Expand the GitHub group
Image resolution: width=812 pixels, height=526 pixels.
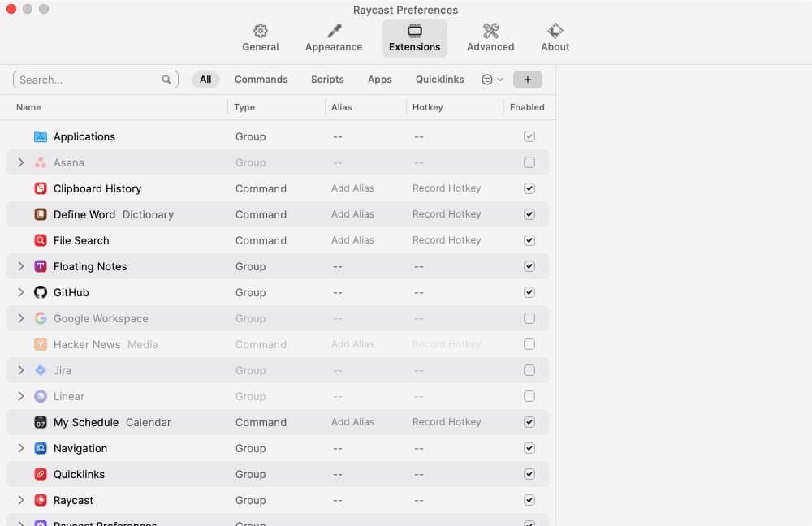point(21,292)
